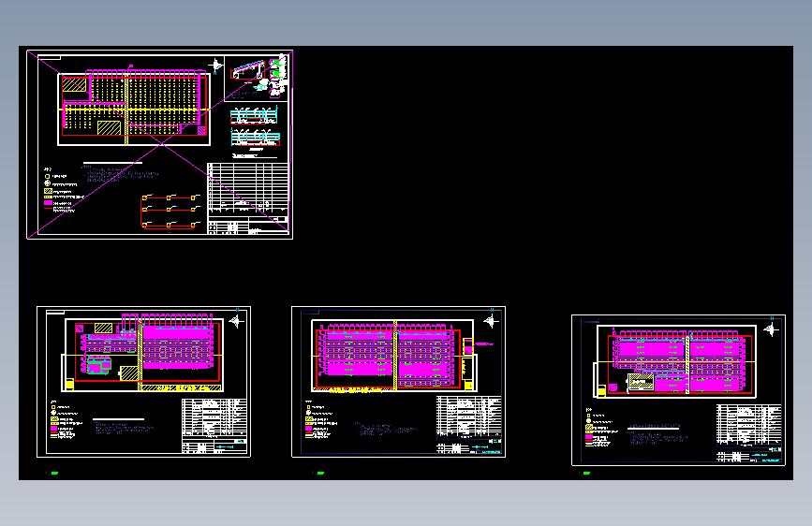
Task: Click the north arrow symbol in the bottom-middle sheet
Action: point(491,322)
